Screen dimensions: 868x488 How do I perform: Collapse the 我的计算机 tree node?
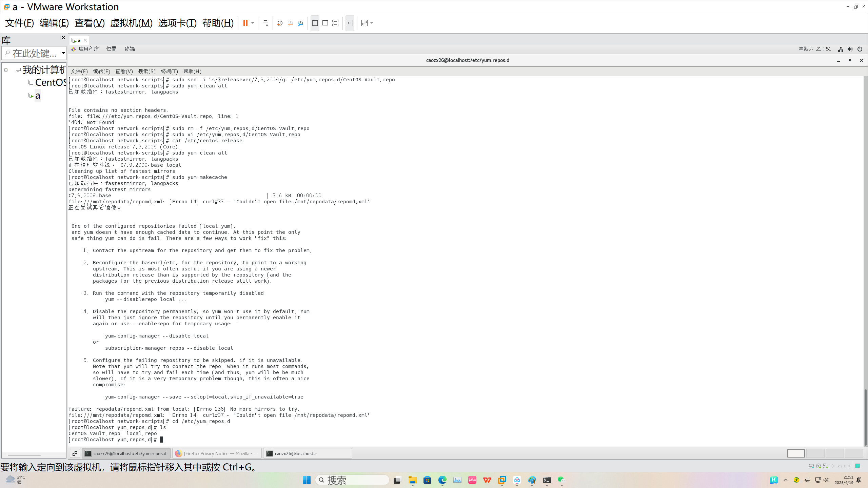(6, 70)
